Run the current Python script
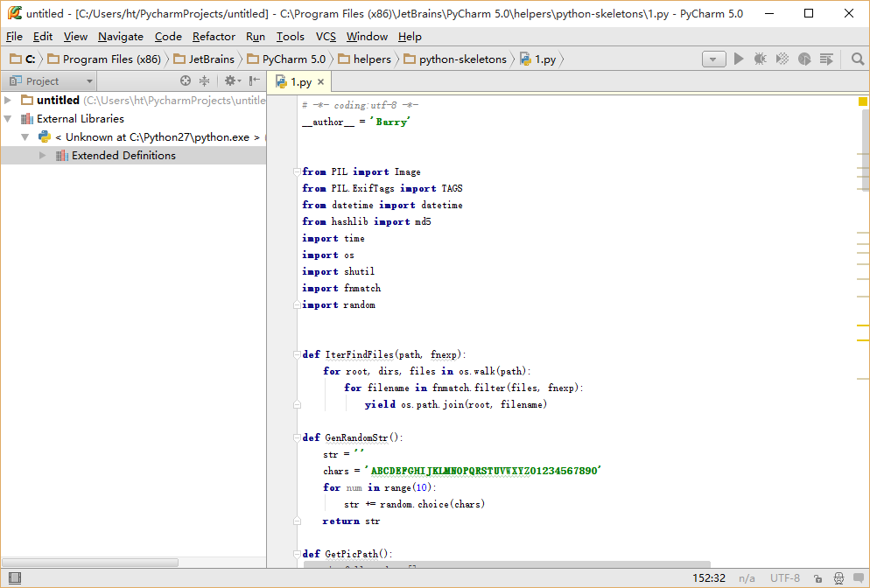Viewport: 870px width, 588px height. 739,58
